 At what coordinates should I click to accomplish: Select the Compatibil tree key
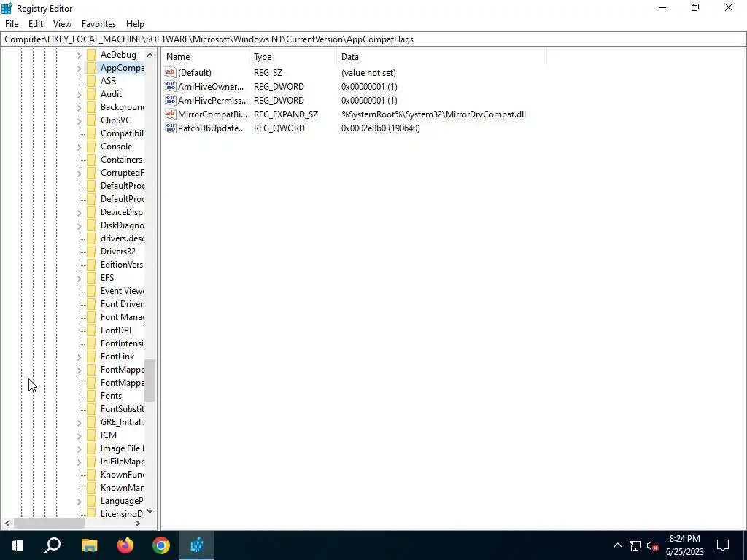[x=122, y=133]
